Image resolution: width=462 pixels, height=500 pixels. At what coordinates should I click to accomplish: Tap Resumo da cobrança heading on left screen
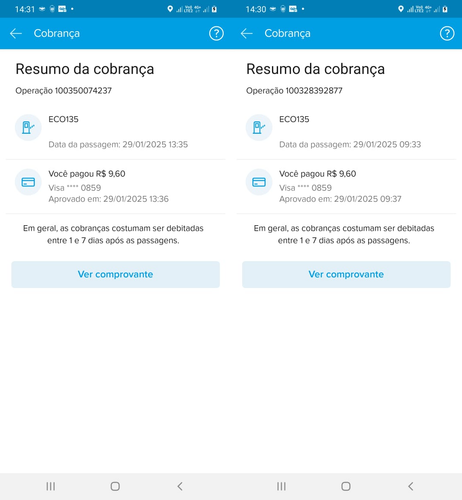(x=85, y=69)
